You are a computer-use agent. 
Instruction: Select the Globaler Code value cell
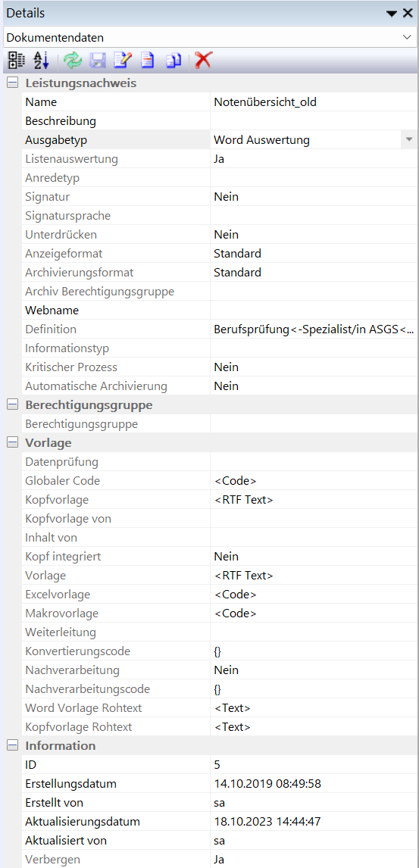pos(313,480)
